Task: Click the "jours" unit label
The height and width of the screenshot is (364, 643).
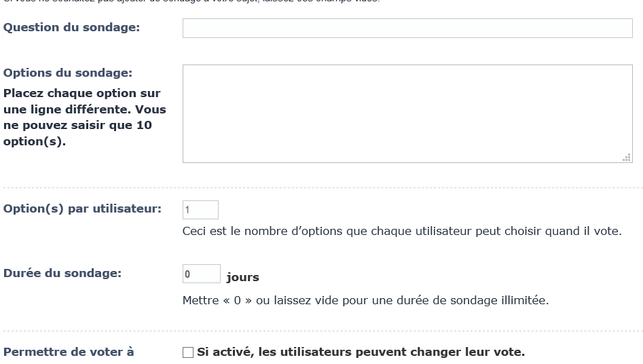Action: (x=242, y=277)
